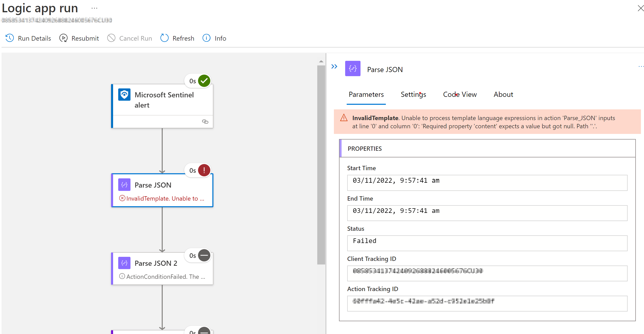Switch to the About tab
This screenshot has height=334, width=644.
pyautogui.click(x=503, y=94)
